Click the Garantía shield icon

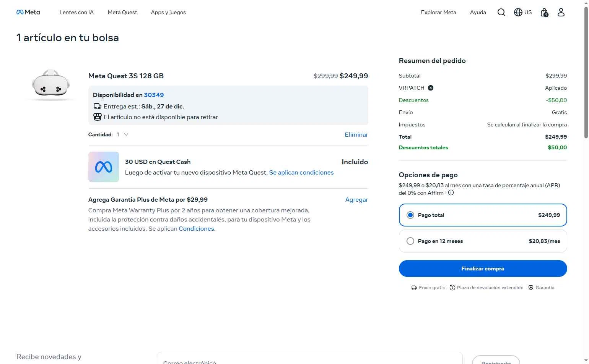coord(531,288)
